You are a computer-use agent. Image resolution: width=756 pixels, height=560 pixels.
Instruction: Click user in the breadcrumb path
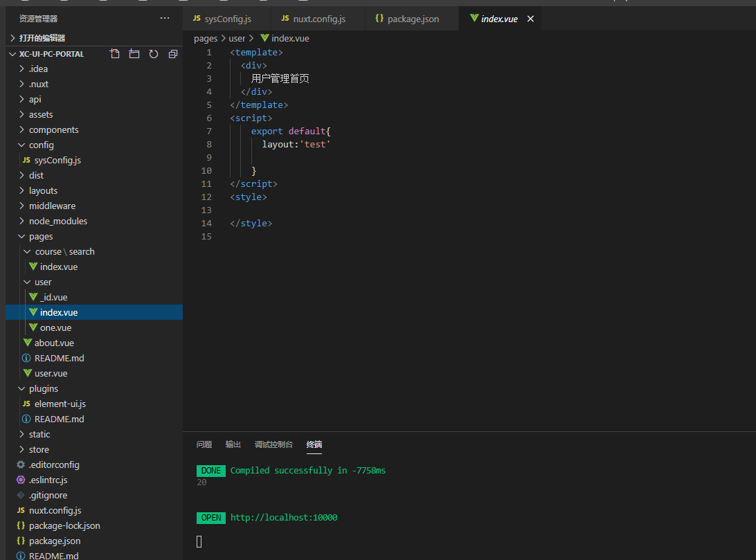[x=237, y=38]
